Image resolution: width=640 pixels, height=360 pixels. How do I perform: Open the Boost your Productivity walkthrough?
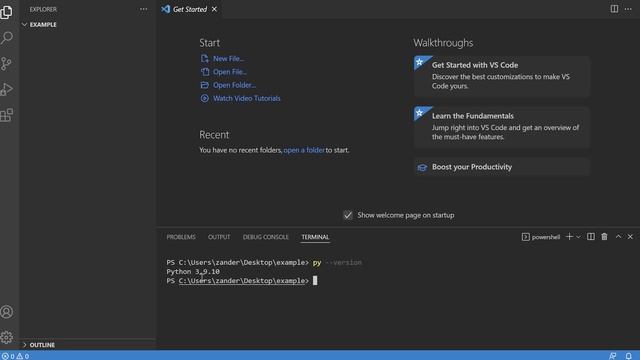click(x=502, y=167)
